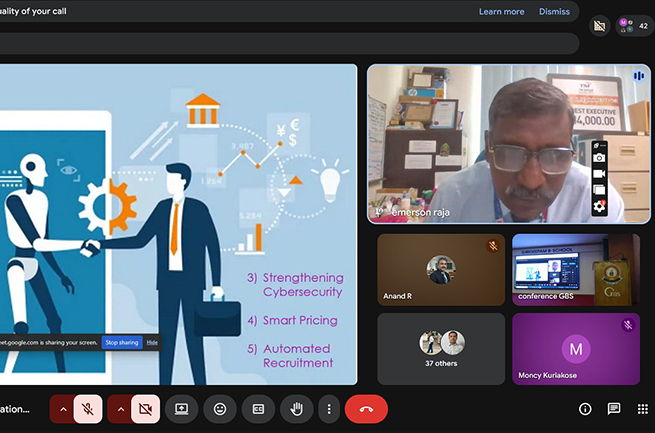The height and width of the screenshot is (433, 655).
Task: Turn on the camera
Action: (x=145, y=408)
